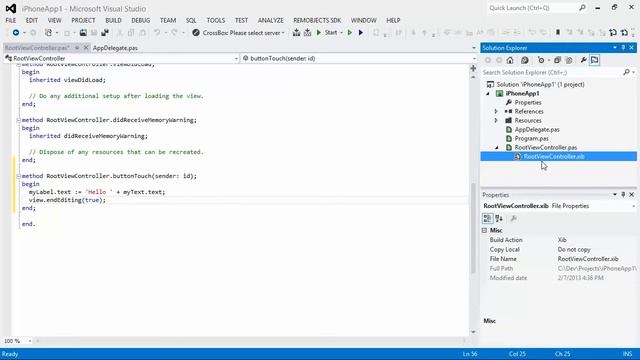Select RootViewController.xib in Solution Explorer
Viewport: 640px width, 360px height.
pyautogui.click(x=554, y=156)
